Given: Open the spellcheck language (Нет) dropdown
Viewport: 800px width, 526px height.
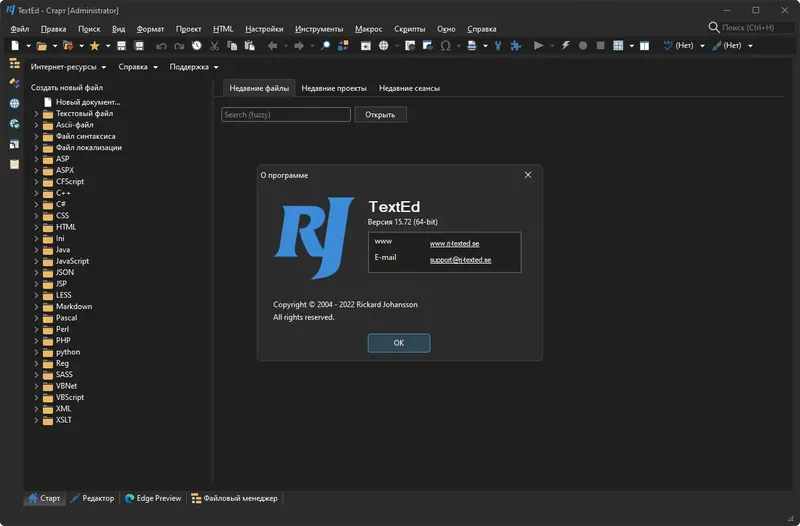Looking at the screenshot, I should tap(703, 46).
